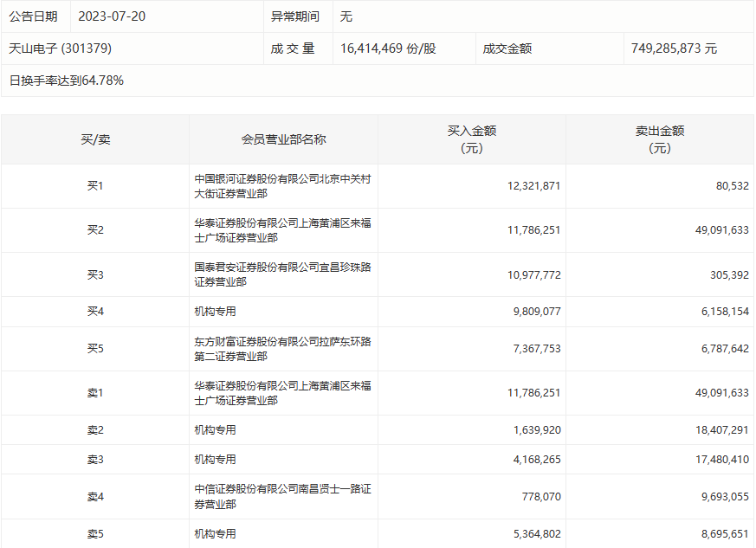
Task: Click buy amount 9,809,077
Action: point(537,312)
